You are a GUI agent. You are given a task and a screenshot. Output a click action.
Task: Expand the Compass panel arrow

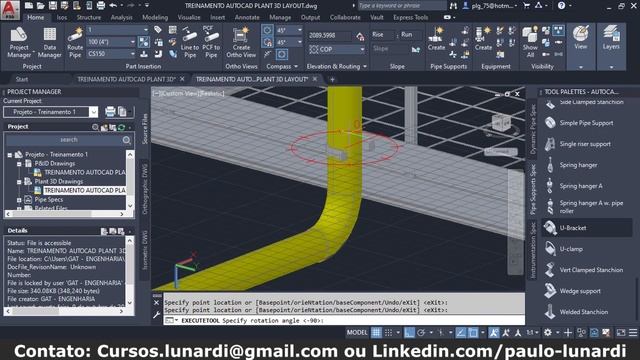296,66
